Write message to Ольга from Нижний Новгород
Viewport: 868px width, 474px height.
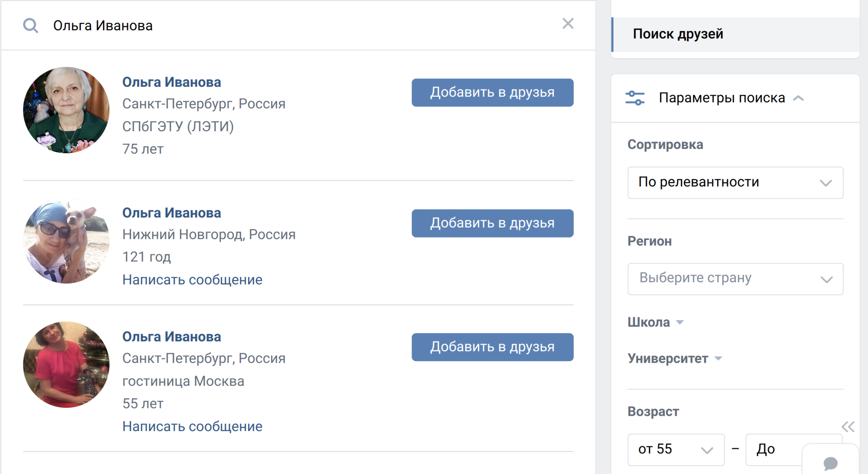click(192, 280)
